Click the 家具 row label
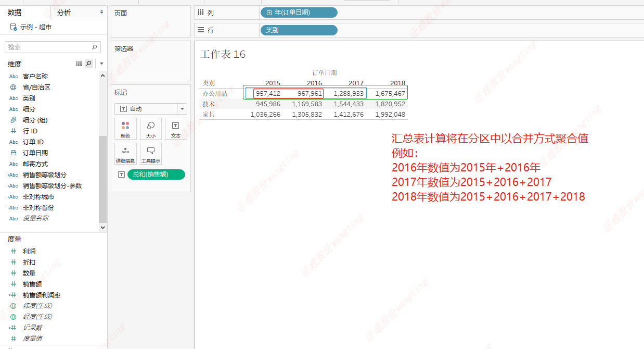This screenshot has width=644, height=349. [x=209, y=115]
